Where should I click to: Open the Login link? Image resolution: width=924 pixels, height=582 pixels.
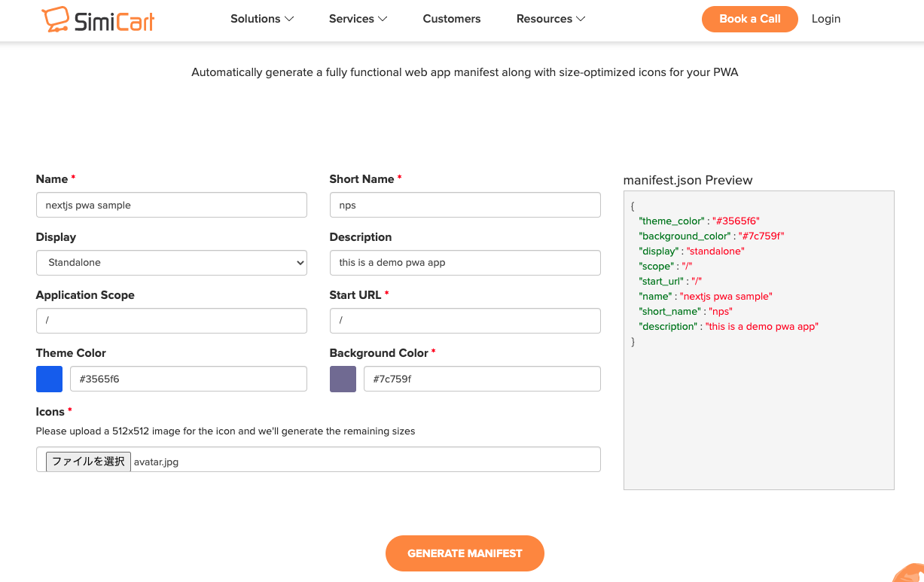click(826, 19)
